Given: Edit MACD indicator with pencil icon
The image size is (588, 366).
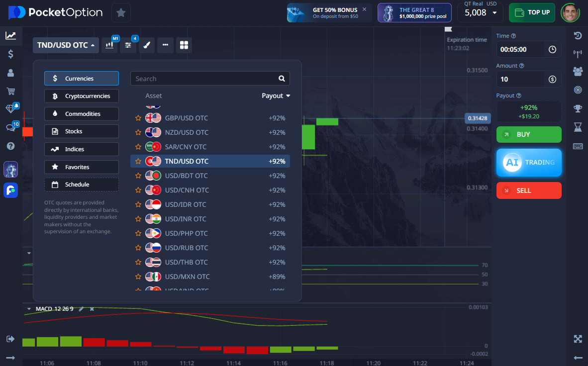Looking at the screenshot, I should 81,309.
